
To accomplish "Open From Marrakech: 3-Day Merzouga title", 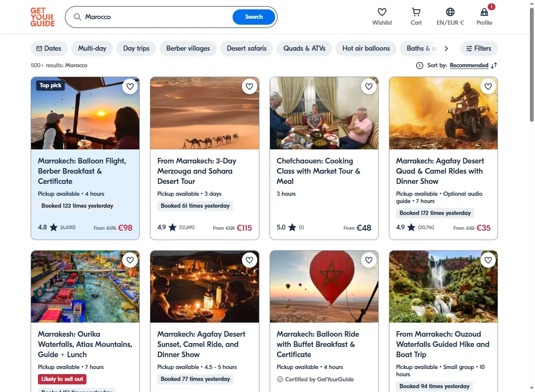I will click(x=197, y=171).
